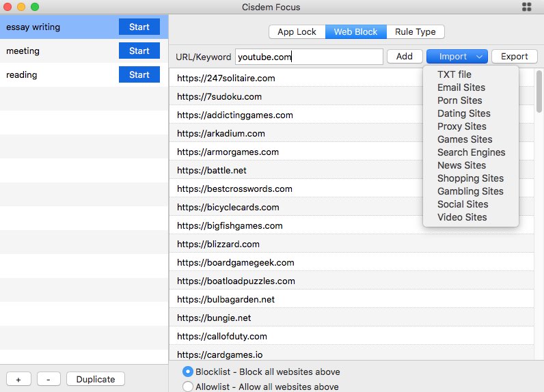Select https://bicyclecards.com in list
Screen dimensions: 544x392
[x=351, y=207]
